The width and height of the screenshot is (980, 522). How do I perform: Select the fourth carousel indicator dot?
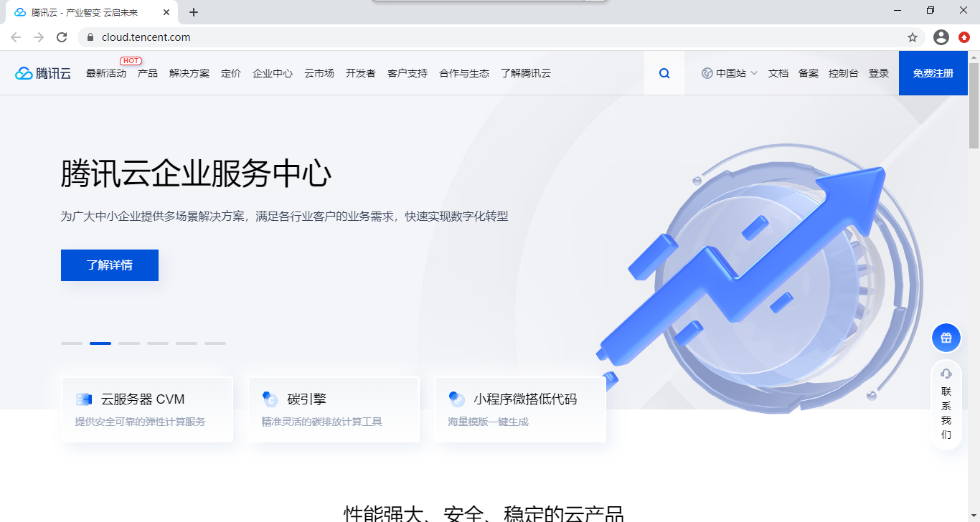pos(158,343)
